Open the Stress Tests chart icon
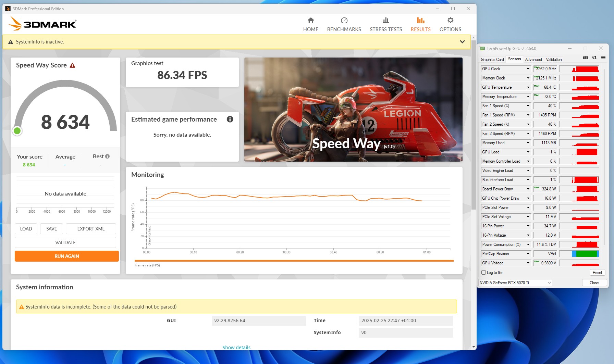This screenshot has width=614, height=364. pos(386,20)
